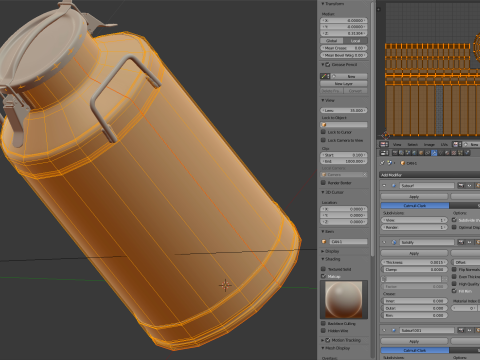This screenshot has height=360, width=480.
Task: Expand the Motion Tracking panel
Action: click(323, 340)
